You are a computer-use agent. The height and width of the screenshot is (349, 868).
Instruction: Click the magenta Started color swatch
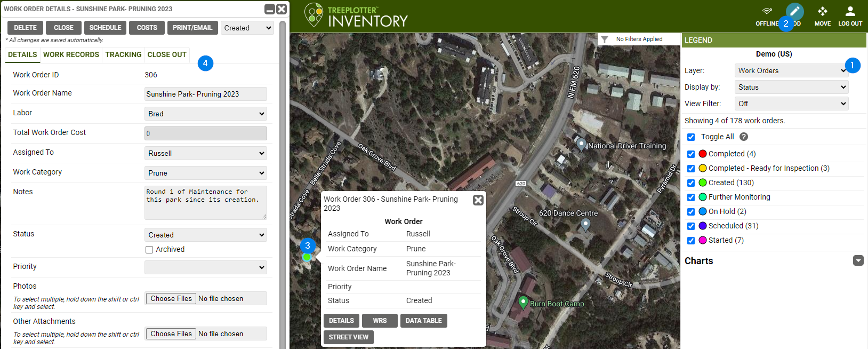703,240
